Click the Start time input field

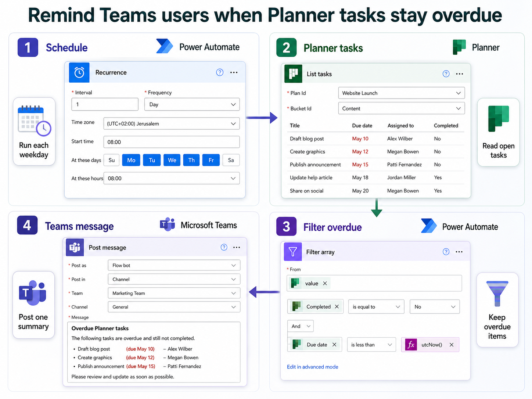[x=172, y=142]
